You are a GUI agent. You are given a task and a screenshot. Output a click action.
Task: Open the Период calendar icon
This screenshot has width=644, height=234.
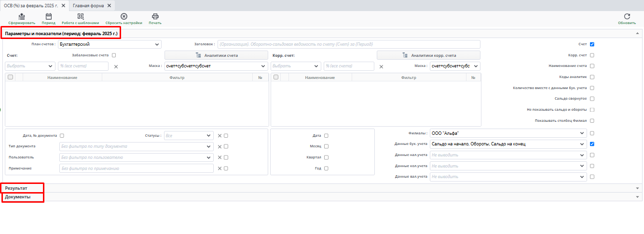(48, 16)
